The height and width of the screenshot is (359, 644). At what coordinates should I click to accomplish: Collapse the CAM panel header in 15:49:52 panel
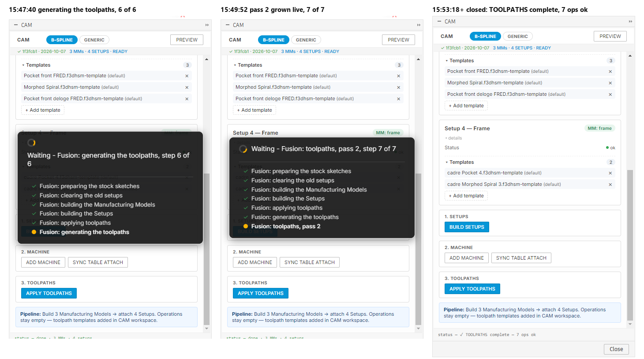(228, 25)
